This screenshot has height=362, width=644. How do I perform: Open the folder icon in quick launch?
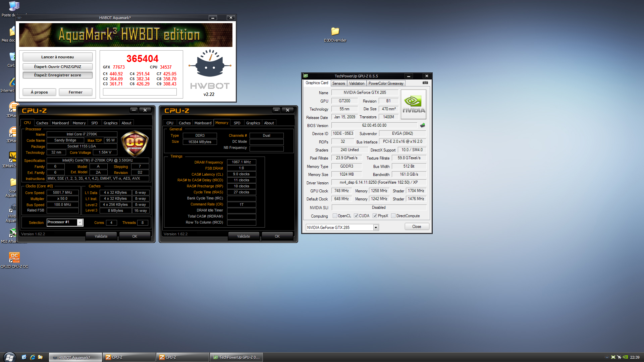(41, 357)
